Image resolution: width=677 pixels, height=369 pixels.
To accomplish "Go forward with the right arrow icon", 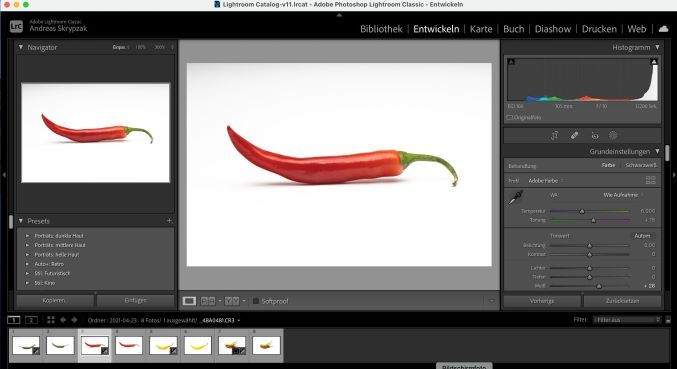I will tap(74, 320).
